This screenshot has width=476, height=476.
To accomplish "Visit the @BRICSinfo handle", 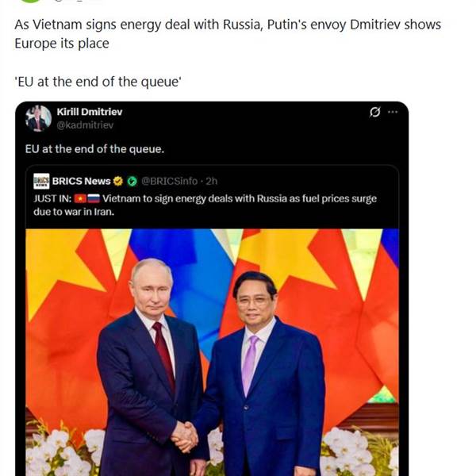I will 170,181.
